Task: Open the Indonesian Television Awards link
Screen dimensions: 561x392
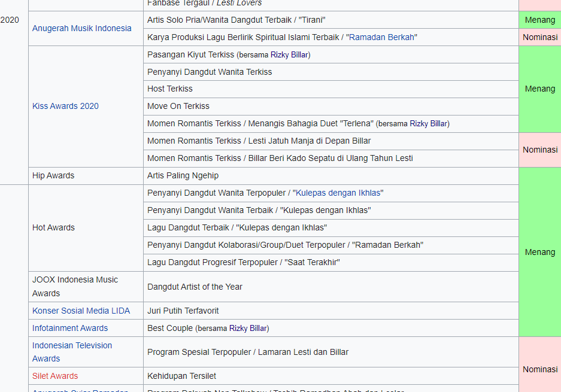Action: pos(72,352)
